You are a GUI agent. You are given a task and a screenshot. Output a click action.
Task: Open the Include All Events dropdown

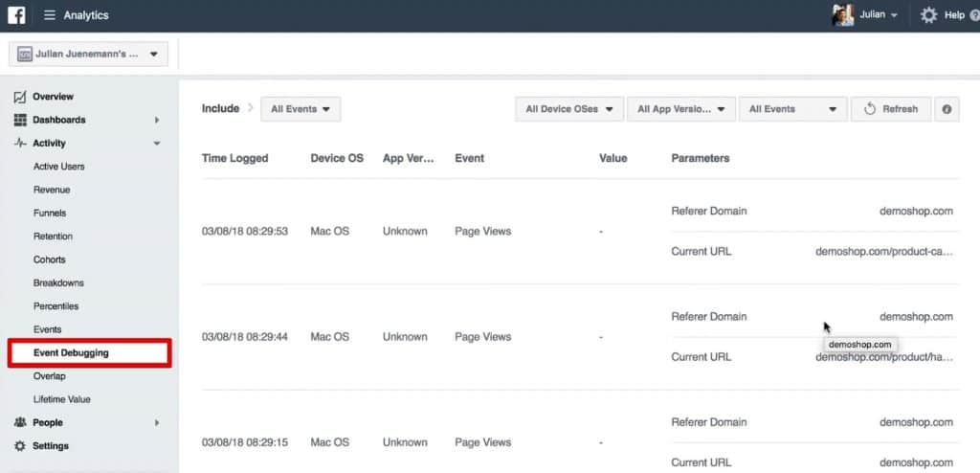(301, 109)
